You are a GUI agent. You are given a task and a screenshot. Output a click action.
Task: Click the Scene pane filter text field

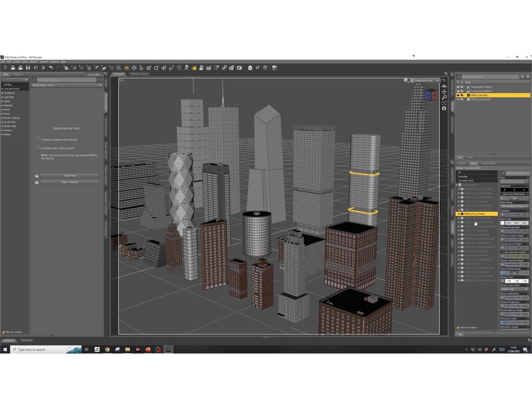(490, 76)
